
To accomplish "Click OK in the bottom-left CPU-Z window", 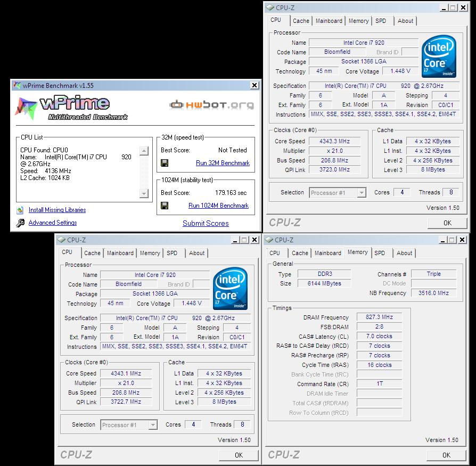I will pos(239,455).
